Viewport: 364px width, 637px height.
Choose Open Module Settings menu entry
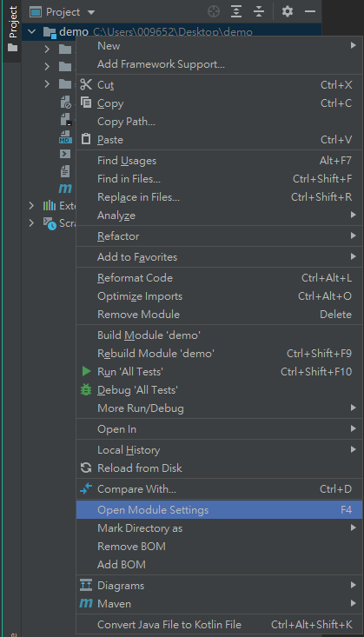click(220, 510)
